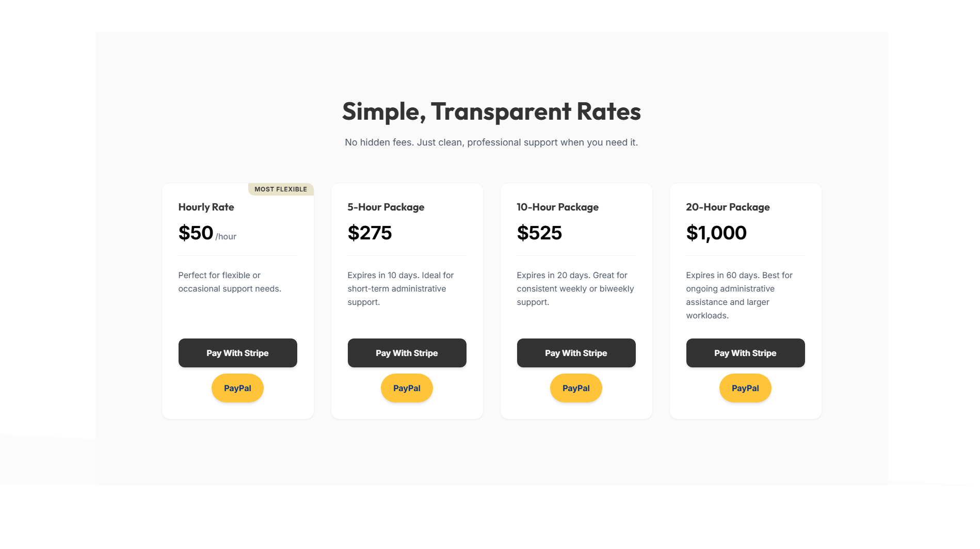Click PayPal button for 5-Hour Package

click(x=407, y=387)
